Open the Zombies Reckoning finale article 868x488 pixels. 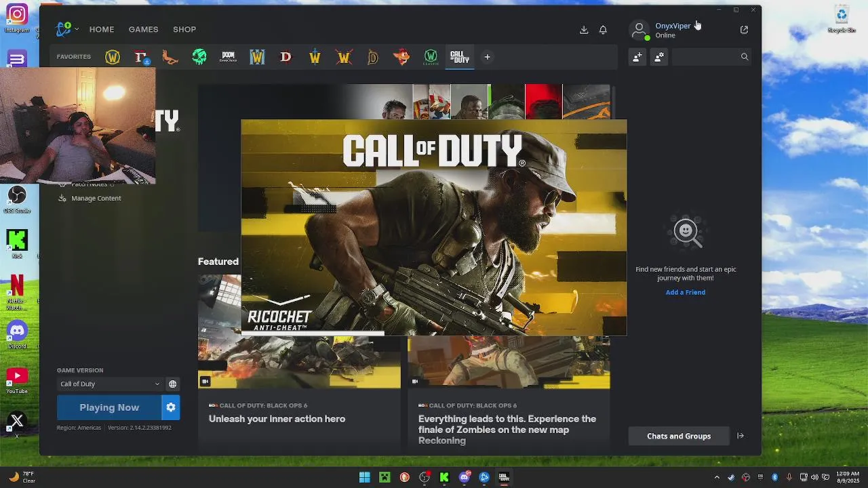(x=507, y=430)
